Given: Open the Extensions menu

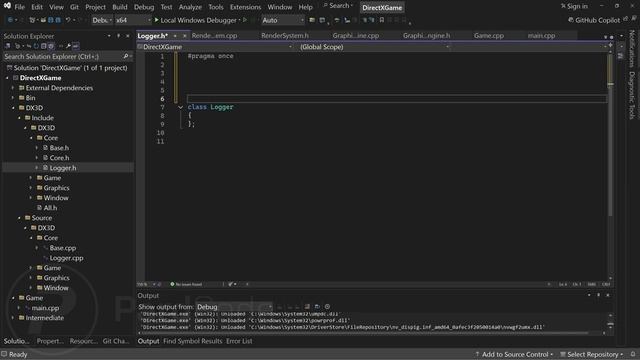Looking at the screenshot, I should click(245, 7).
